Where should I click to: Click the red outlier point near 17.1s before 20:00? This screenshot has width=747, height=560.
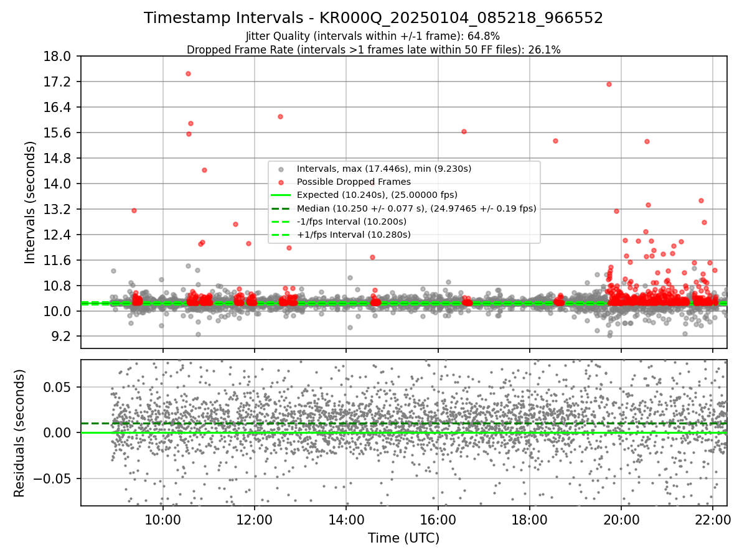click(609, 84)
